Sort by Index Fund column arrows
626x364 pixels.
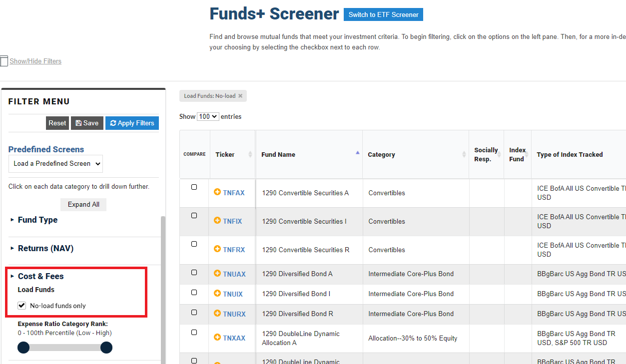[x=527, y=154]
